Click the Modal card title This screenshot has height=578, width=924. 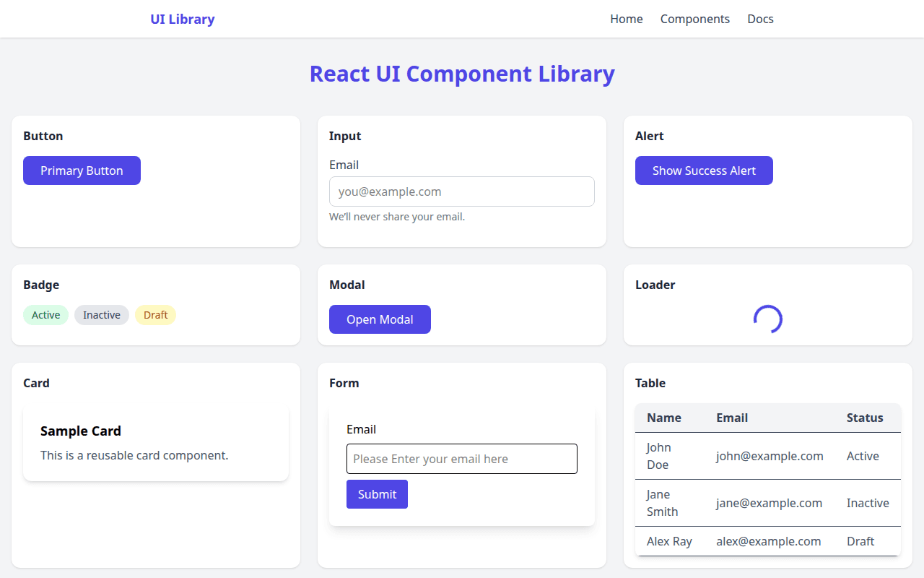347,285
